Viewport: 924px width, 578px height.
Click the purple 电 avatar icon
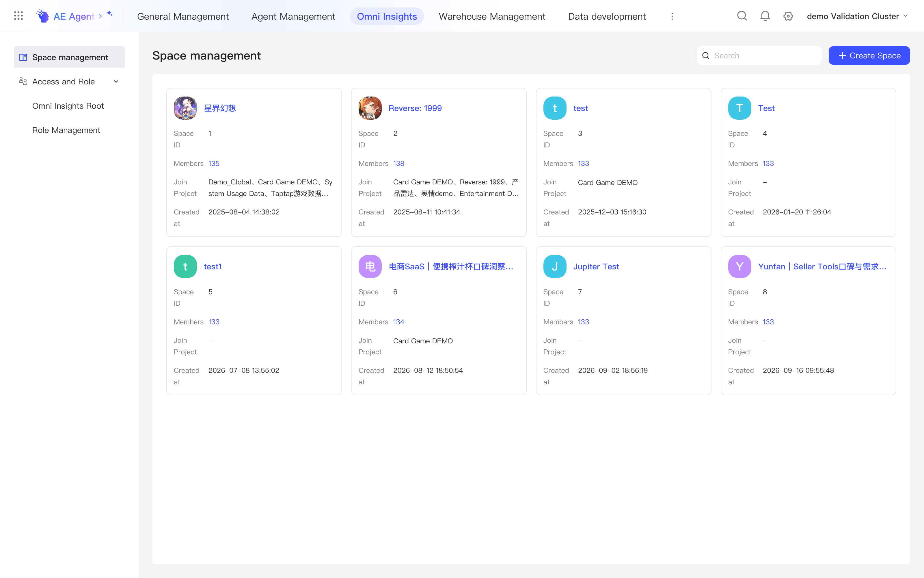[370, 266]
